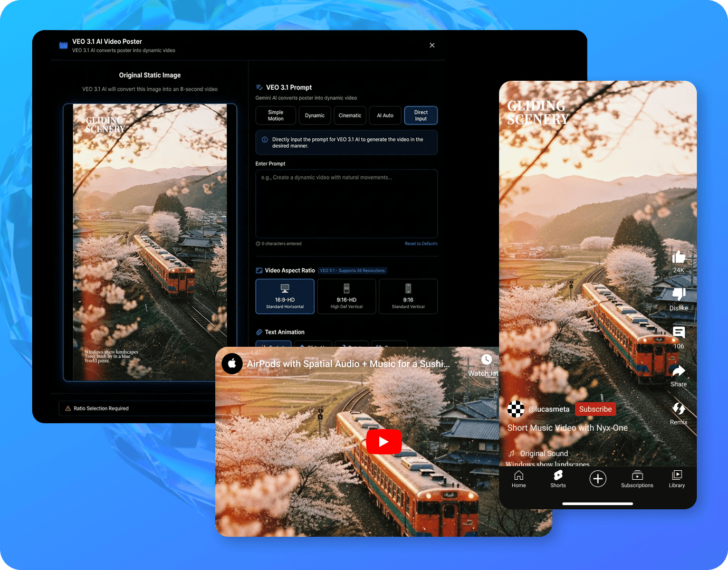Screen dimensions: 728x570
Task: Click the original static image poster preview
Action: (150, 242)
